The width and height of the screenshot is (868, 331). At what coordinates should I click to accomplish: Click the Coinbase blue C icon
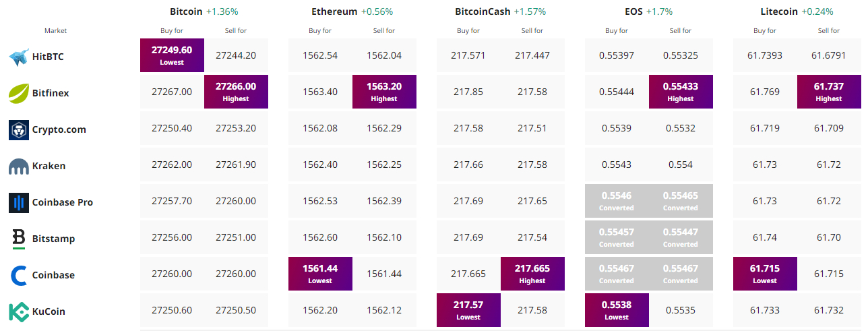click(x=18, y=275)
